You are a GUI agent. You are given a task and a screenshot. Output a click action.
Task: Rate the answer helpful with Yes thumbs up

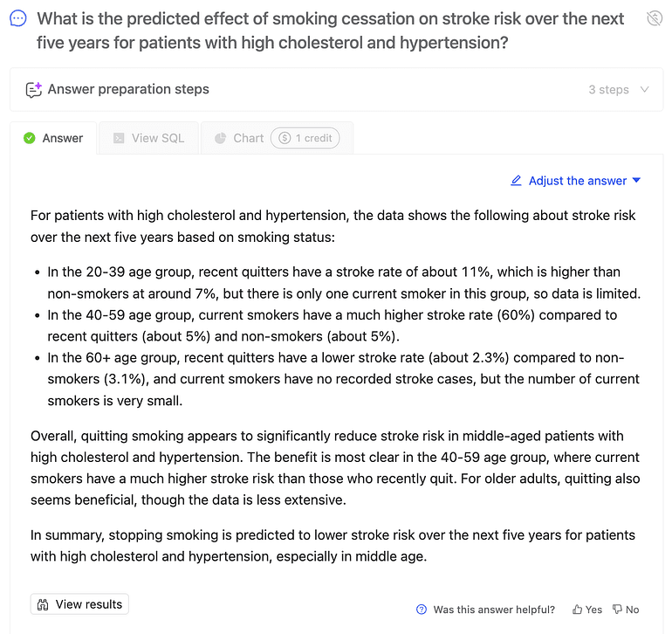[x=587, y=610]
